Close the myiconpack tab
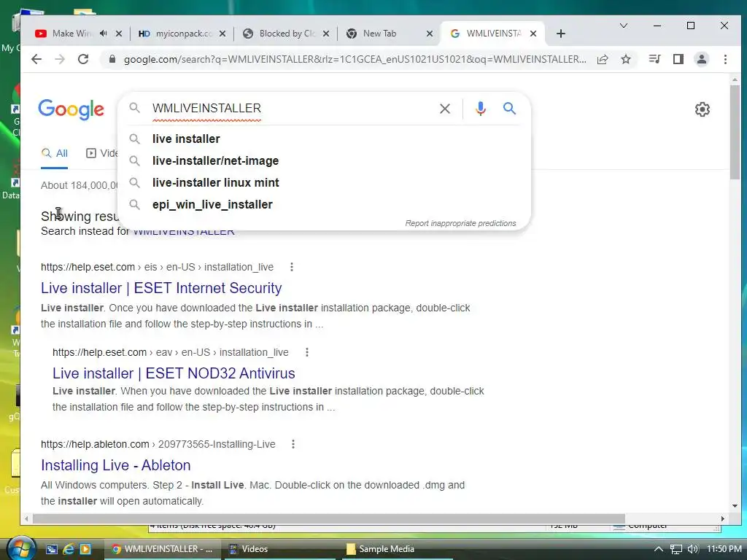This screenshot has width=747, height=560. click(222, 34)
